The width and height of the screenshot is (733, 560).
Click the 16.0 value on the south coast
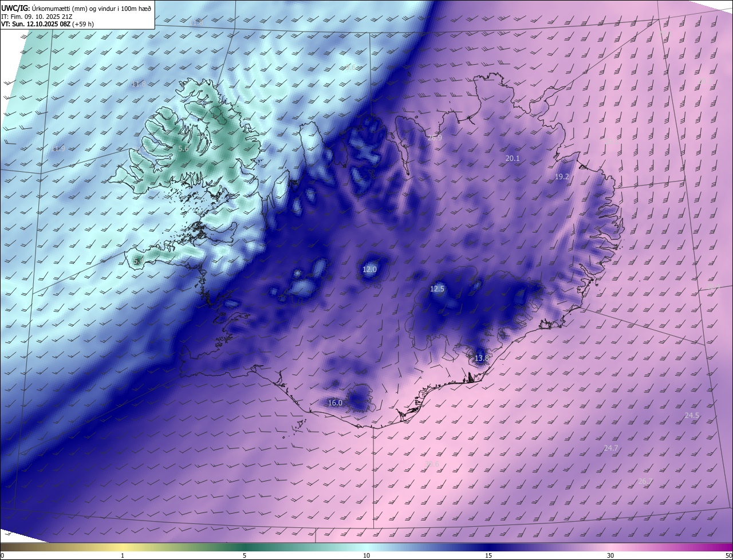[335, 403]
